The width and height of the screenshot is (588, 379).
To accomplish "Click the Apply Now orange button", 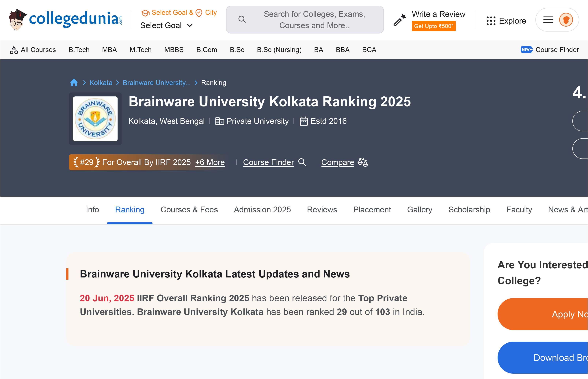I will point(543,314).
